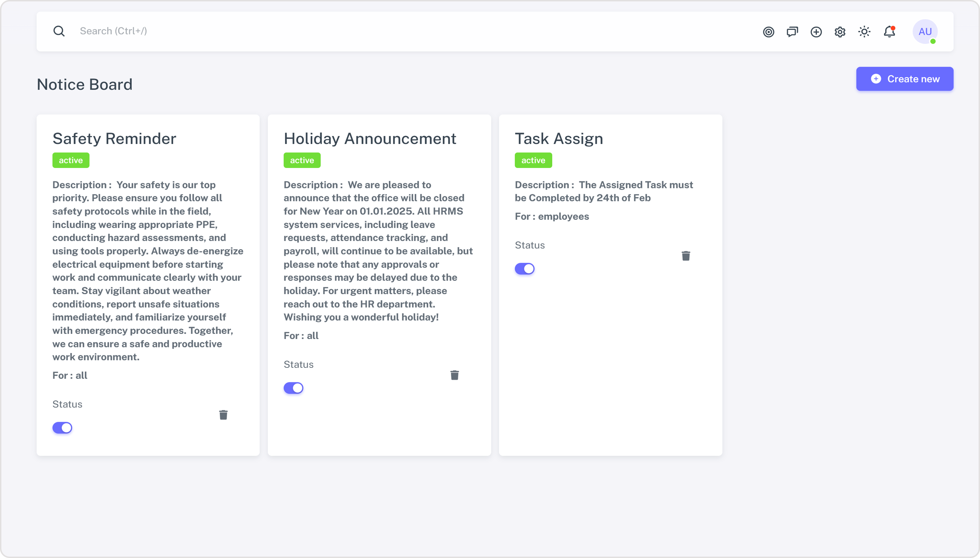Click active badge on Task Assign
Image resolution: width=980 pixels, height=558 pixels.
click(533, 160)
